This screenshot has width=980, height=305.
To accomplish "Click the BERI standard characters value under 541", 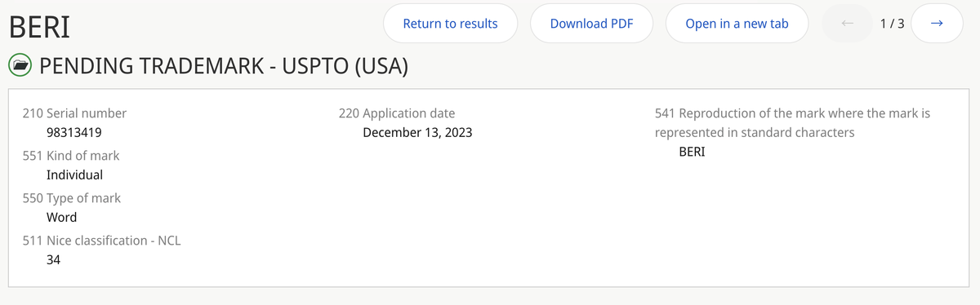I will click(692, 152).
